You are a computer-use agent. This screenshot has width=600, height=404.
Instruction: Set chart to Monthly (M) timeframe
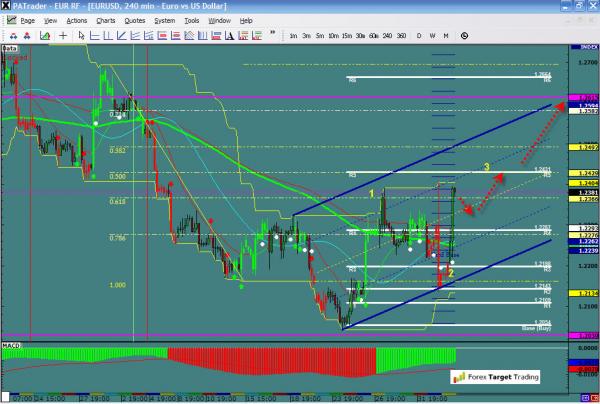pos(446,36)
